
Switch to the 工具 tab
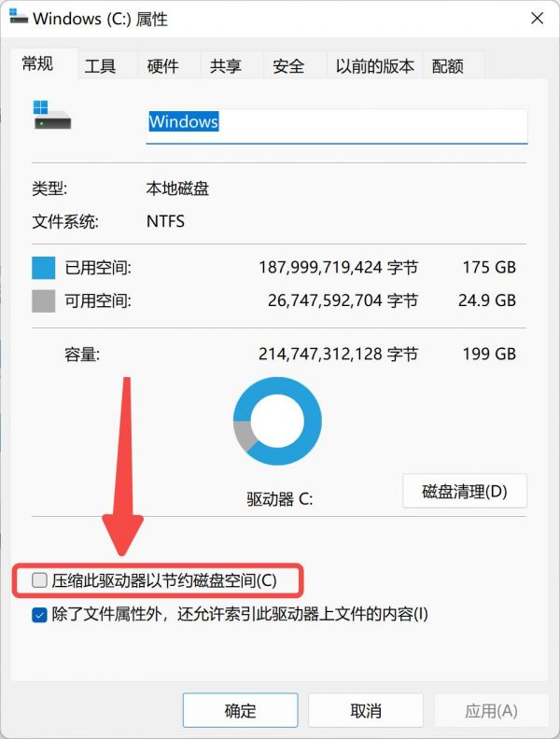[x=100, y=65]
